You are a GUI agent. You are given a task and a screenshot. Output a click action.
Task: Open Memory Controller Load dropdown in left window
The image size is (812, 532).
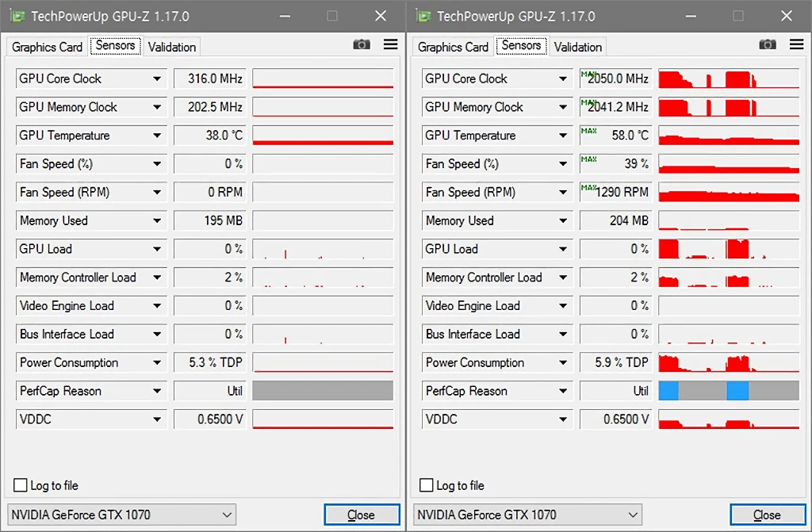(x=156, y=277)
